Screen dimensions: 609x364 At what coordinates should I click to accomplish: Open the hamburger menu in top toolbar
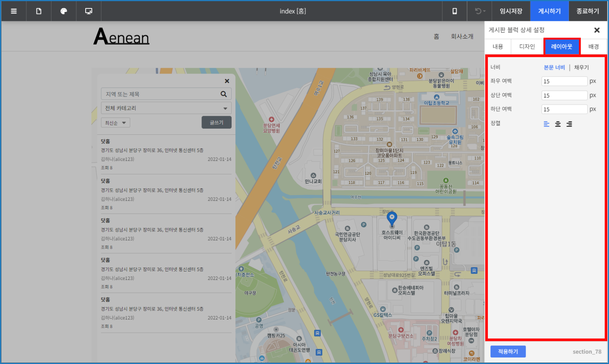pos(14,11)
